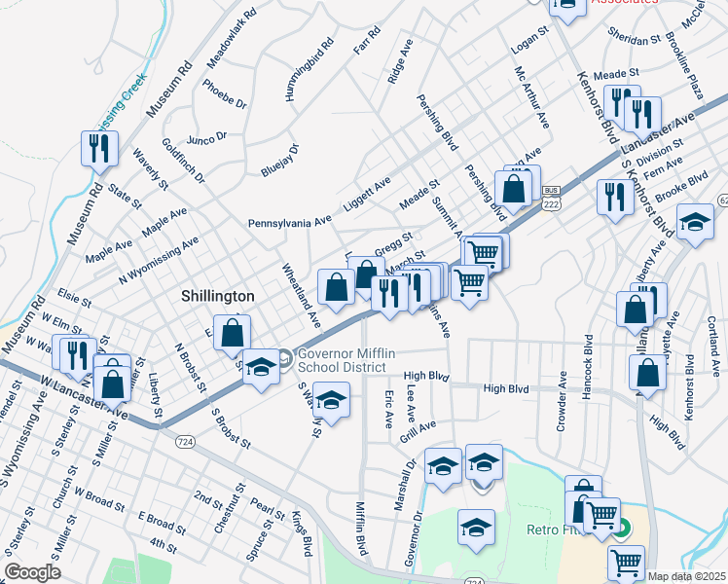Select the shopping bag marker near McArthur Ave
This screenshot has height=584, width=728.
pos(513,189)
